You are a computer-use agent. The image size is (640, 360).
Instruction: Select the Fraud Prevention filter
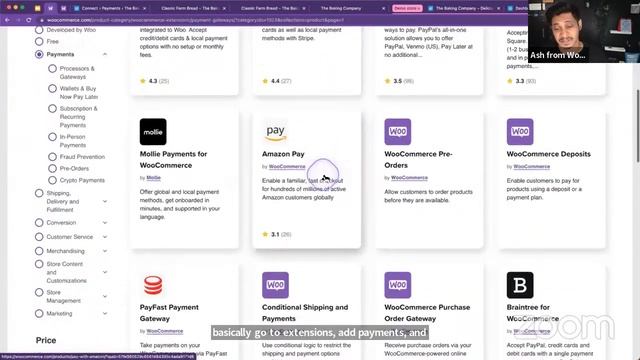tap(52, 157)
